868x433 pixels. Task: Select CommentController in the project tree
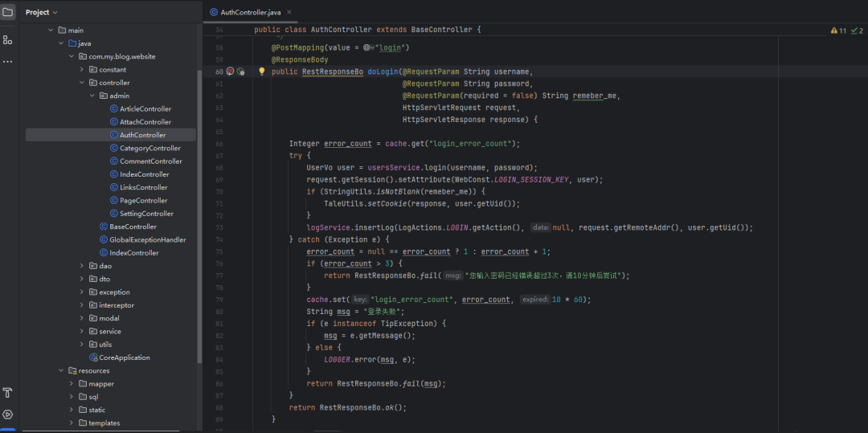145,161
